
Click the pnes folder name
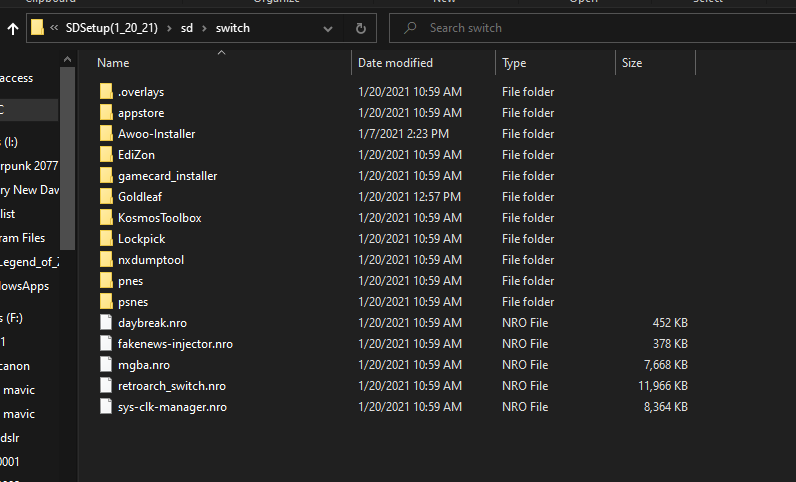click(x=130, y=281)
